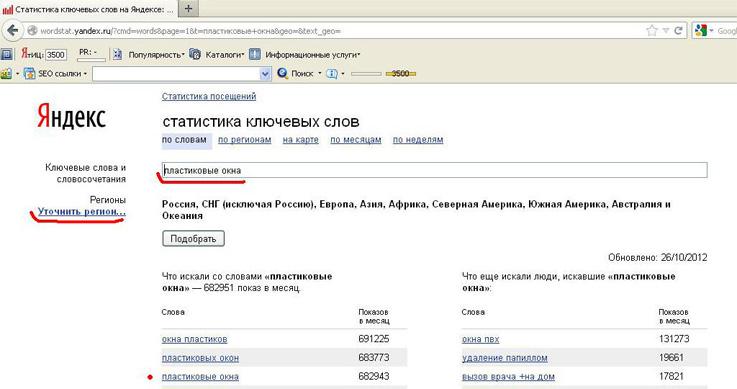Click the yellow 3500 indicator bar
The height and width of the screenshot is (389, 737).
(x=400, y=74)
